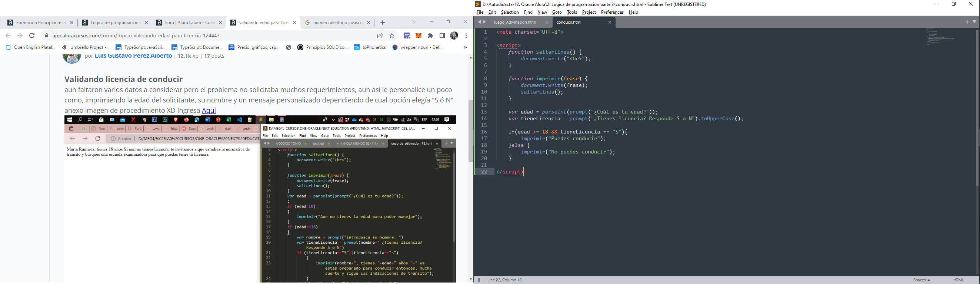Open the Chrome profile avatar
This screenshot has width=980, height=284.
454,36
